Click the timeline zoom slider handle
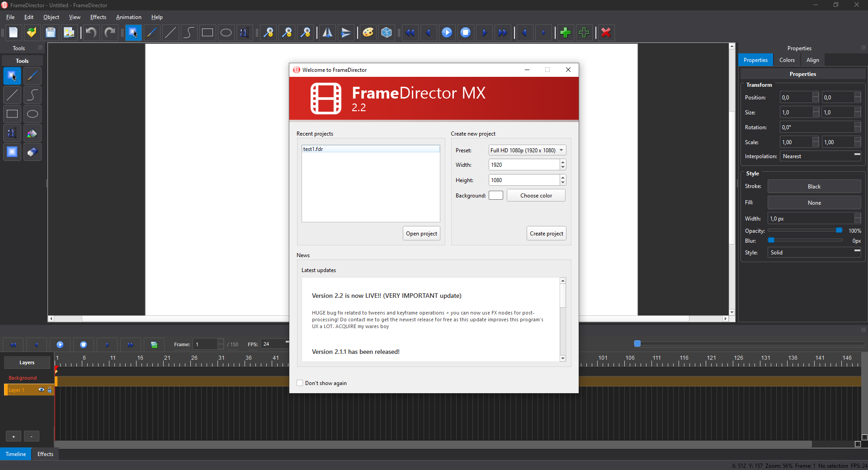Image resolution: width=868 pixels, height=470 pixels. coord(637,343)
